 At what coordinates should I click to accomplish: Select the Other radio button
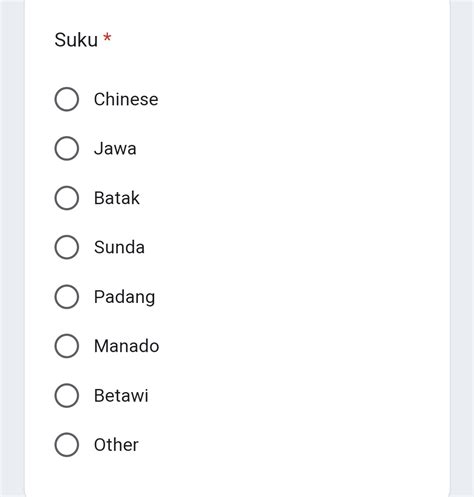[67, 445]
